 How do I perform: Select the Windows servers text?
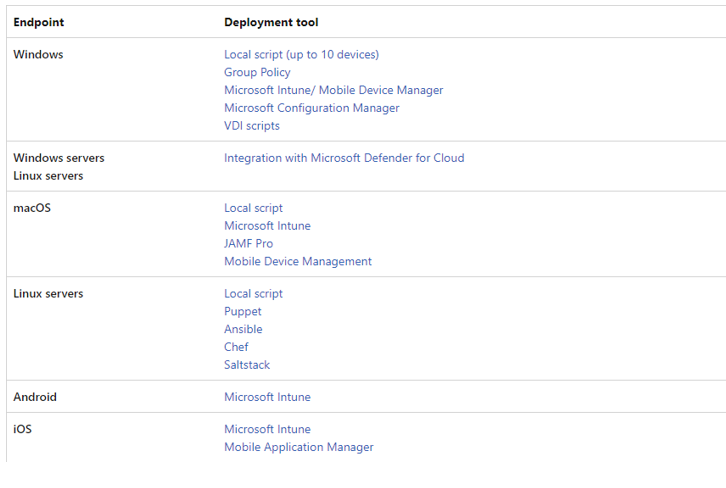coord(59,158)
